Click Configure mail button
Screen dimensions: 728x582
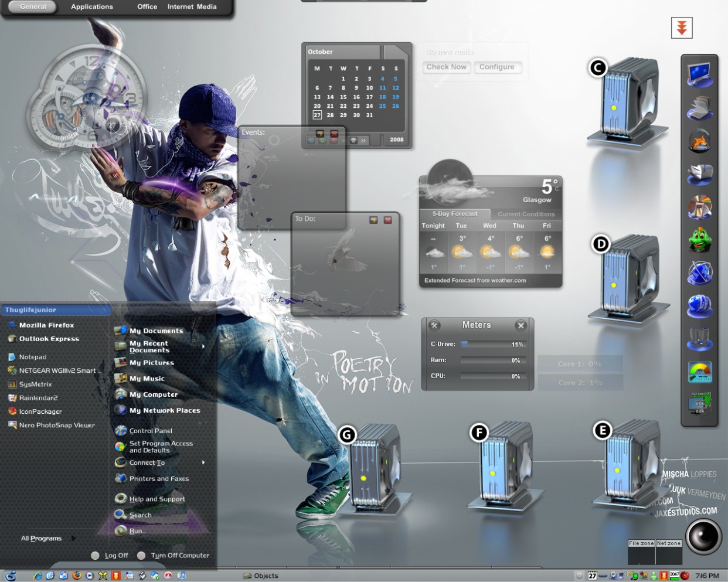[497, 67]
